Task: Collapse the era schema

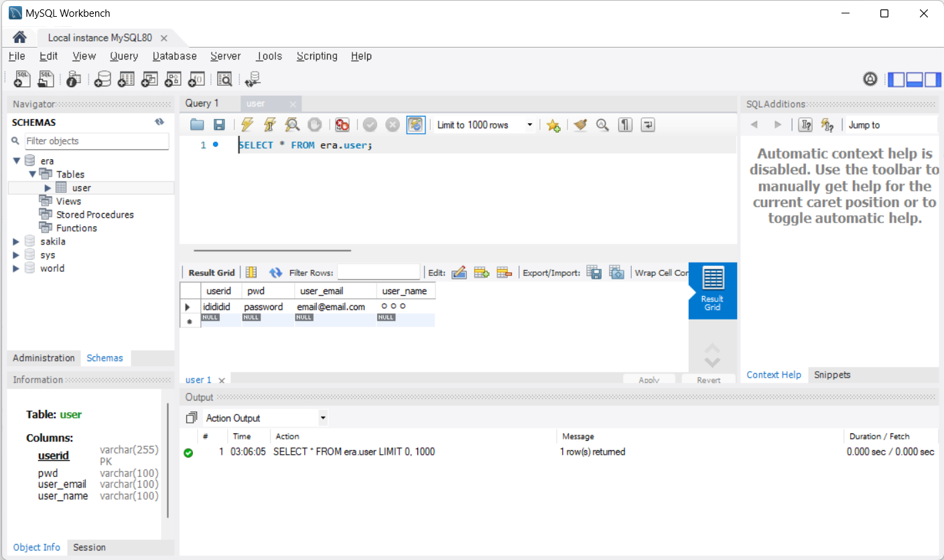Action: coord(17,161)
